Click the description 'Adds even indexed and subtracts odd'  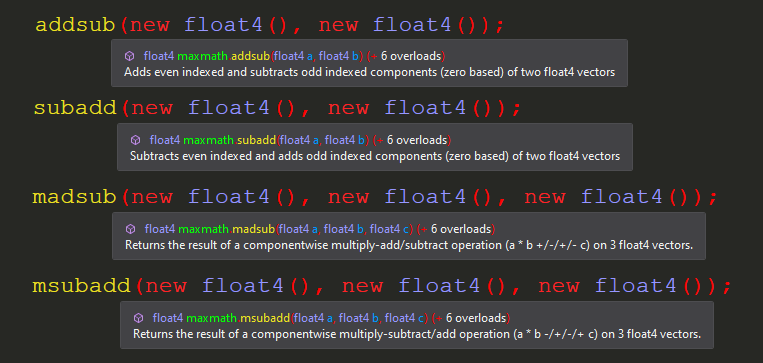pyautogui.click(x=369, y=73)
